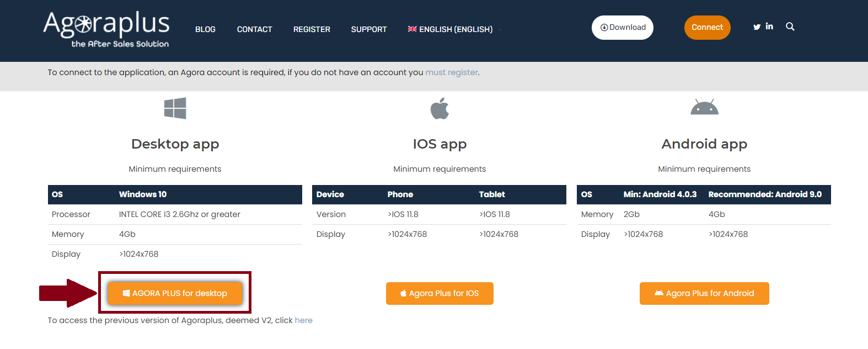This screenshot has height=349, width=868.
Task: Select the Processor row label
Action: (x=71, y=214)
